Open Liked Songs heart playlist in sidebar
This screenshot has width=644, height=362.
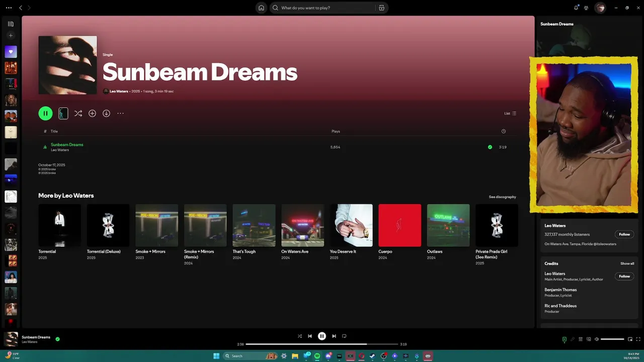coord(11,52)
